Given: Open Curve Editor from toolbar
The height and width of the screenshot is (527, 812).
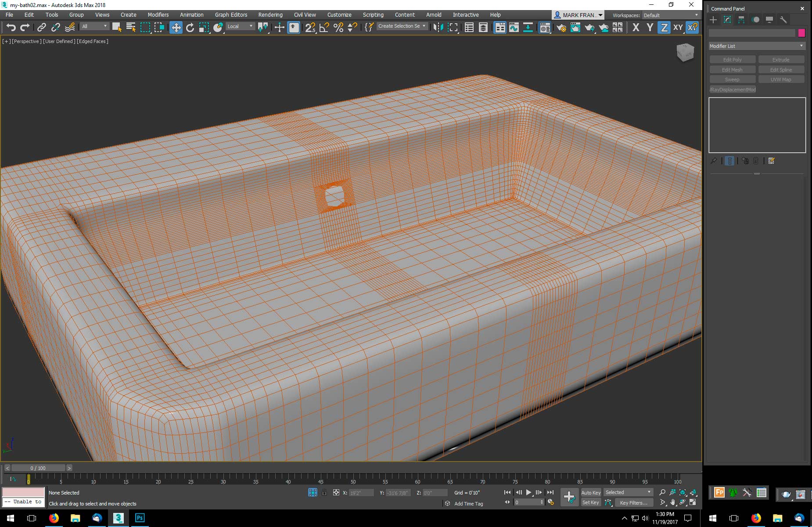Looking at the screenshot, I should (514, 27).
